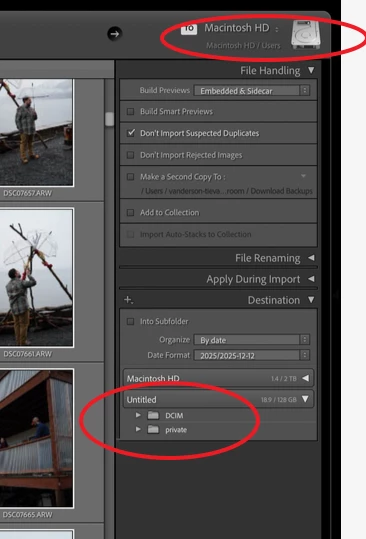The height and width of the screenshot is (539, 366).
Task: Open the Build Previews dropdown
Action: point(252,90)
